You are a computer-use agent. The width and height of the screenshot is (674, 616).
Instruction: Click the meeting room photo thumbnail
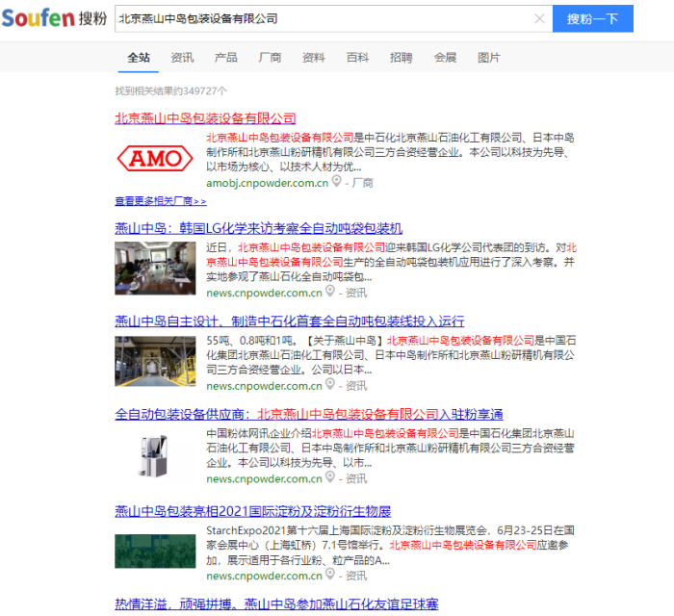click(155, 269)
